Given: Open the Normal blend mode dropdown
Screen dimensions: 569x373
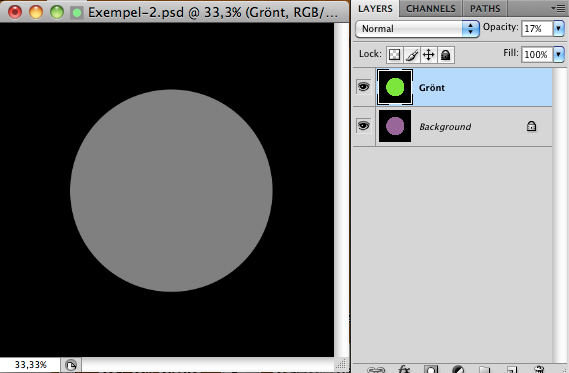Looking at the screenshot, I should pyautogui.click(x=417, y=29).
